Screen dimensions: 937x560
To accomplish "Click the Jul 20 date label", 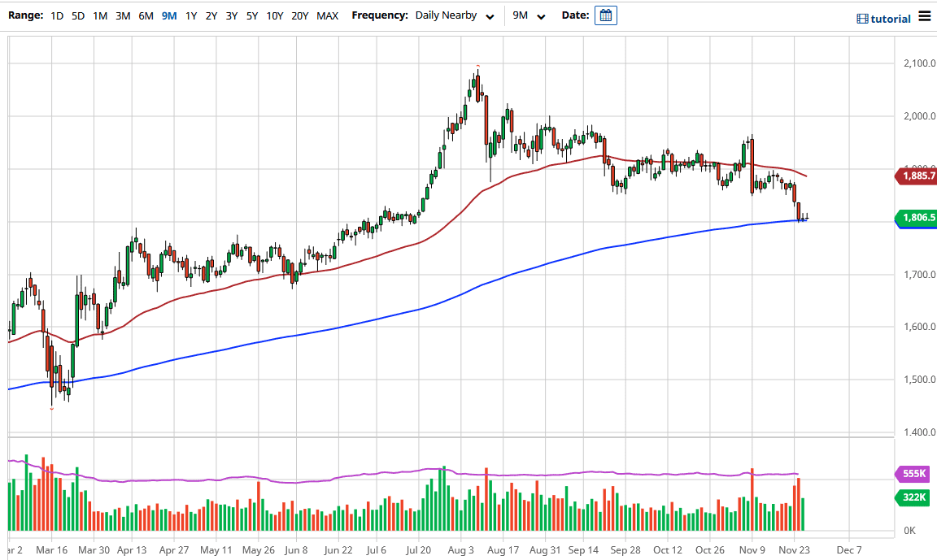I will pos(418,550).
